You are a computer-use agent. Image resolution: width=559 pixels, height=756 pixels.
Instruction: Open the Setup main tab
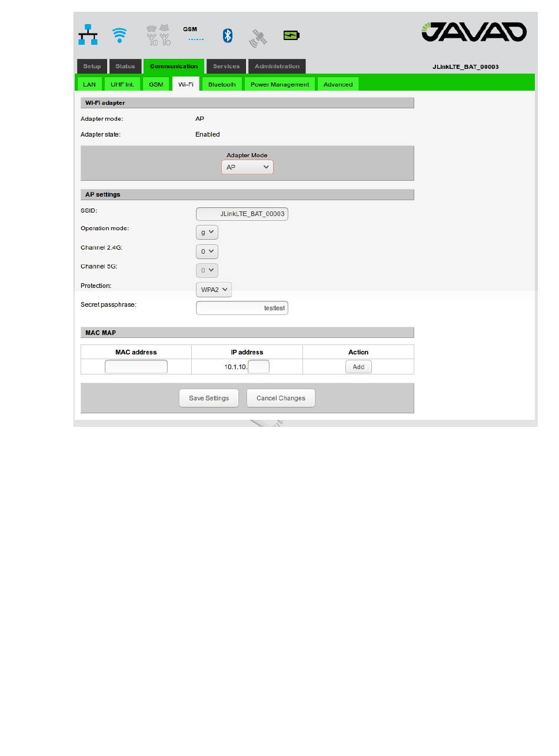92,67
